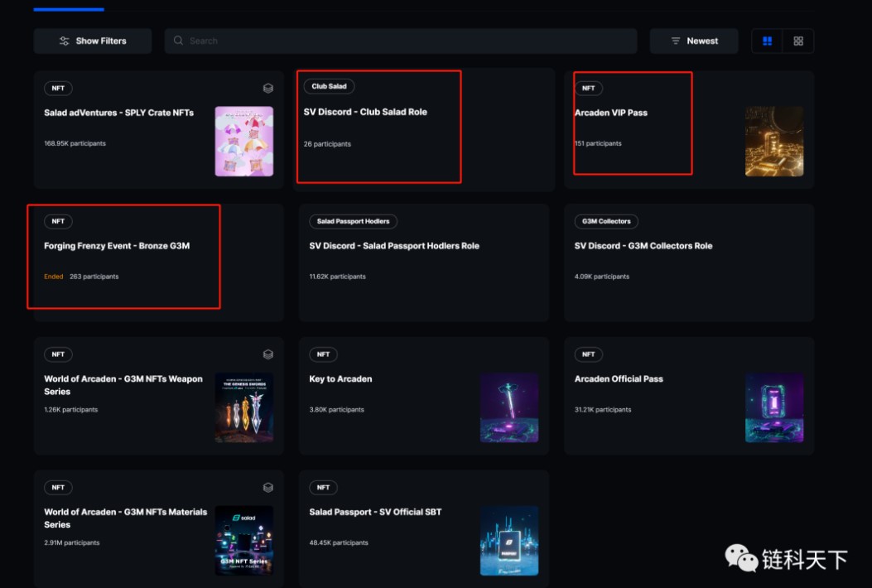Click 1.26K participants text

[71, 409]
